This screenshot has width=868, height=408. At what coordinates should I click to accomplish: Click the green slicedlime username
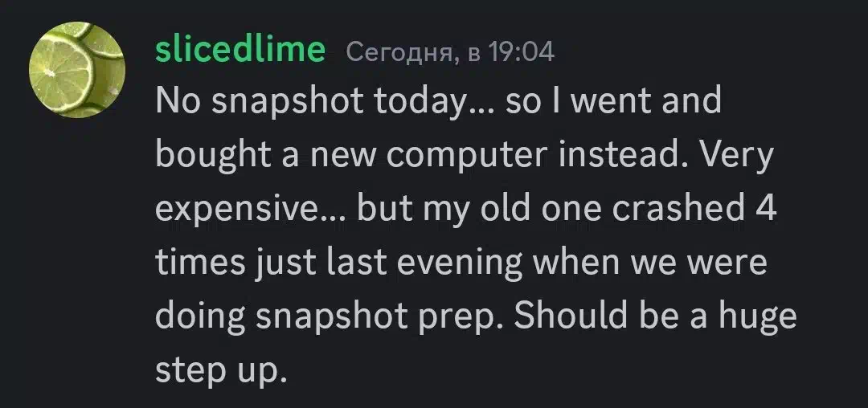pos(240,49)
